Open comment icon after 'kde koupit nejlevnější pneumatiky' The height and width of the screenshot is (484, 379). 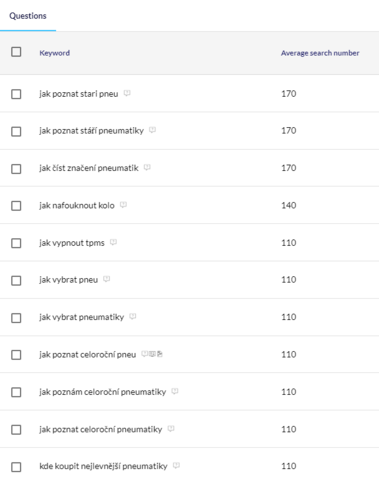pos(176,465)
